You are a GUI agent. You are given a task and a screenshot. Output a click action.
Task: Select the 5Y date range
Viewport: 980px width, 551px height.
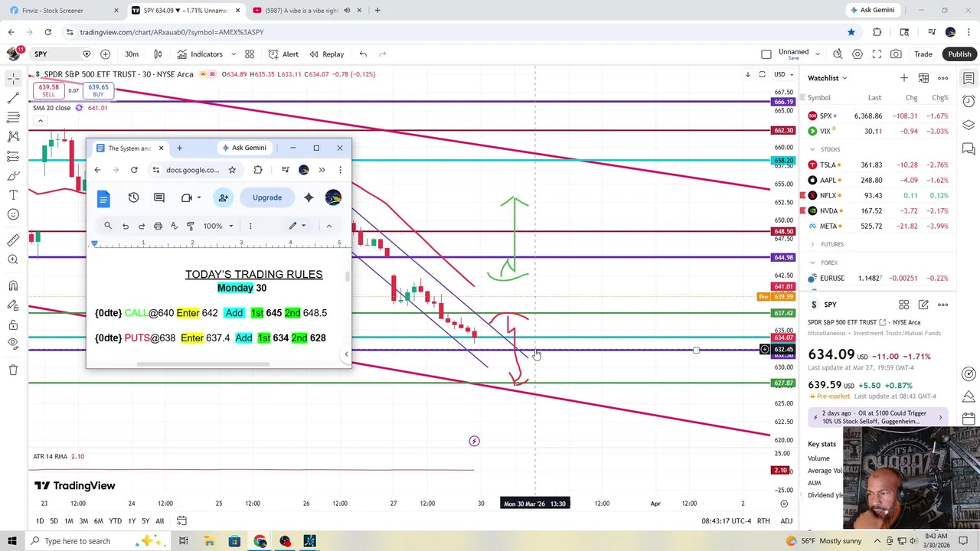(x=145, y=521)
